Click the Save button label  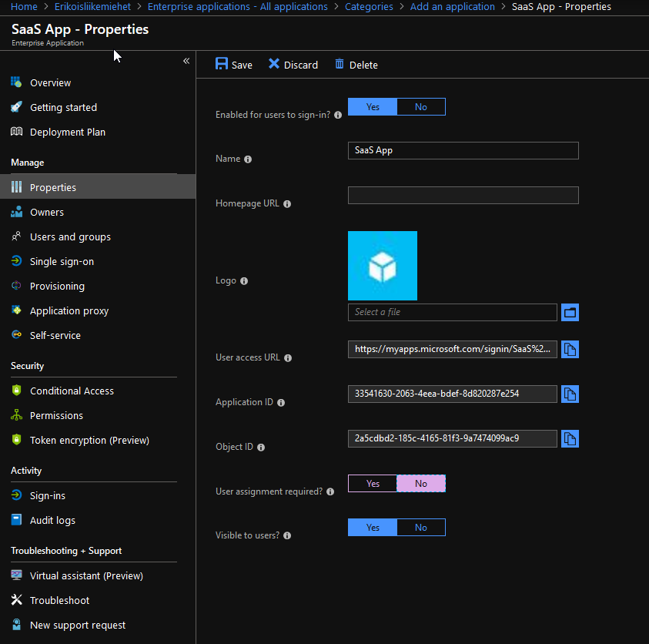pyautogui.click(x=242, y=65)
